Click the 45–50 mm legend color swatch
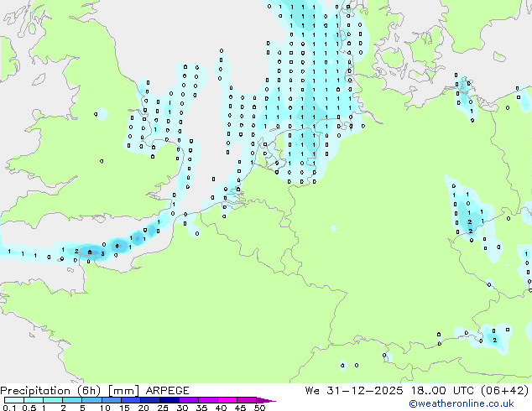532x411 pixels. 247,400
